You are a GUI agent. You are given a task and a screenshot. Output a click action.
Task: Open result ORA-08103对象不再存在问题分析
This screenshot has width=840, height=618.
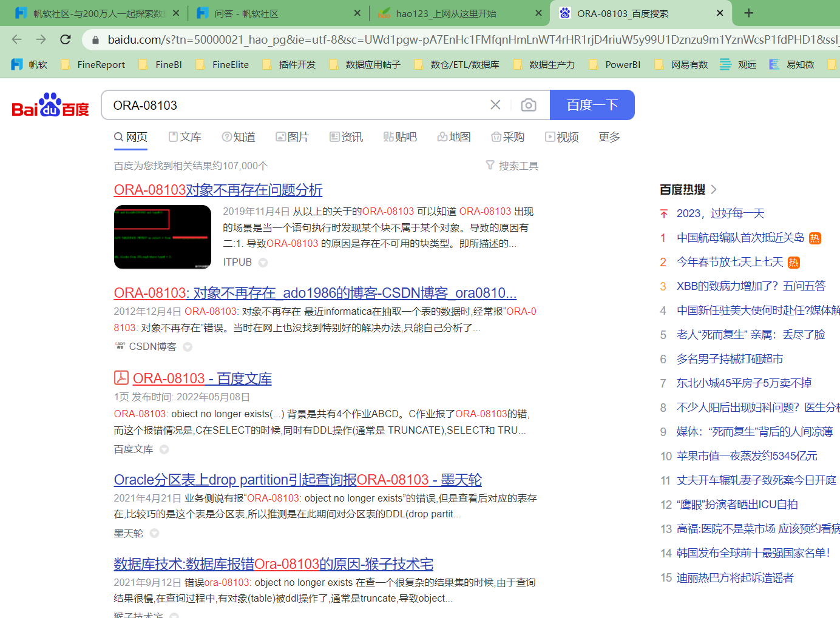(x=218, y=190)
